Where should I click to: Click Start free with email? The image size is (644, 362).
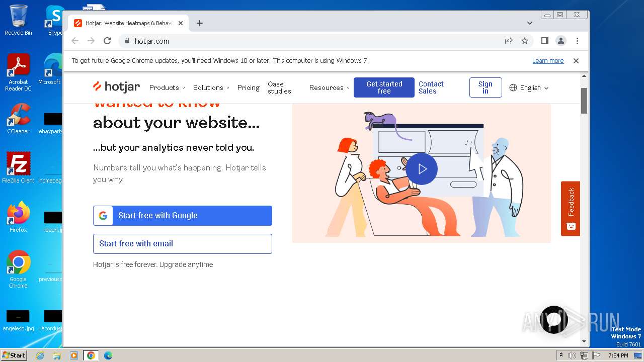[x=183, y=244]
